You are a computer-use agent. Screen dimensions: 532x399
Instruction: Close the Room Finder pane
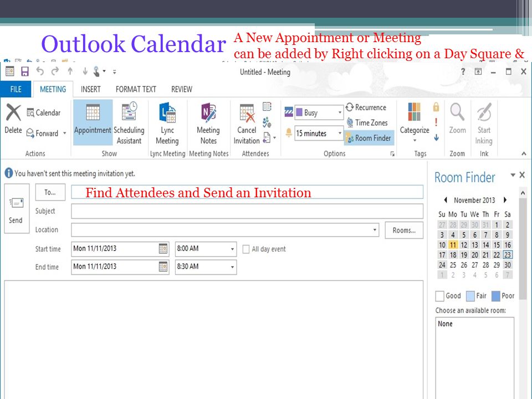[522, 175]
